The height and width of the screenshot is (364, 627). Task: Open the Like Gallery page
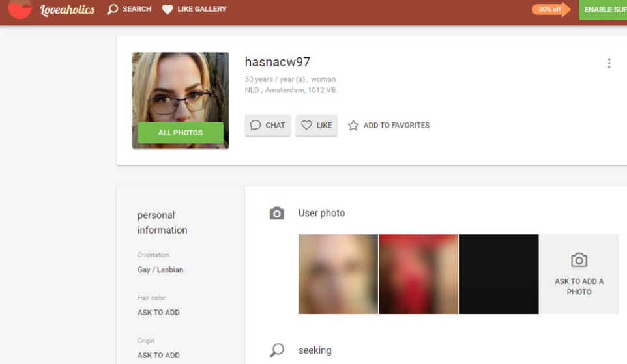[x=194, y=9]
